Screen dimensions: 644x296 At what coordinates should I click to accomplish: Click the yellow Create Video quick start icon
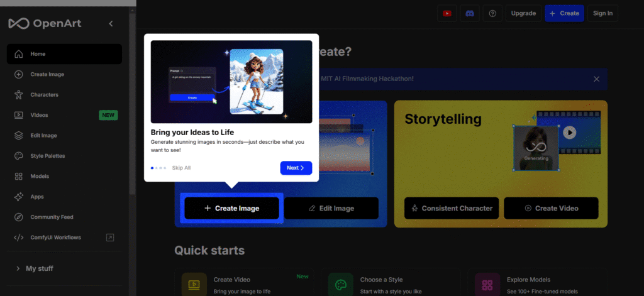click(x=194, y=285)
